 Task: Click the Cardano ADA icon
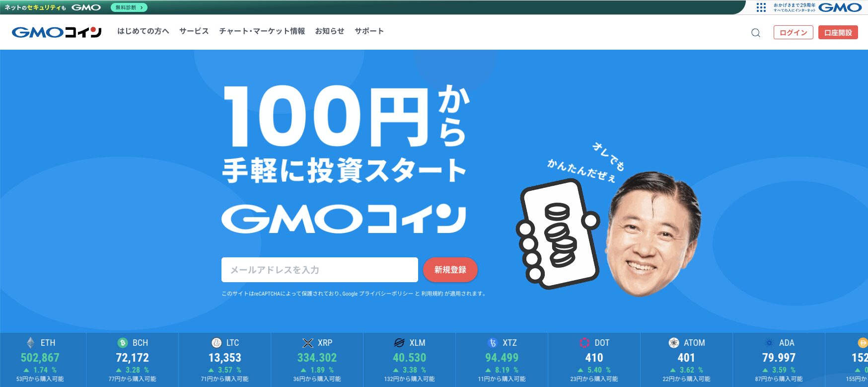coord(769,343)
